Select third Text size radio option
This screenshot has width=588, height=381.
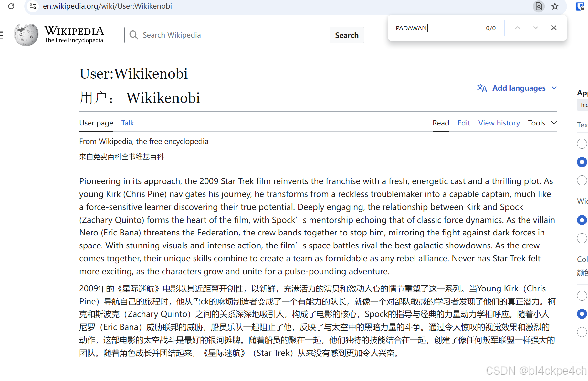(x=582, y=180)
